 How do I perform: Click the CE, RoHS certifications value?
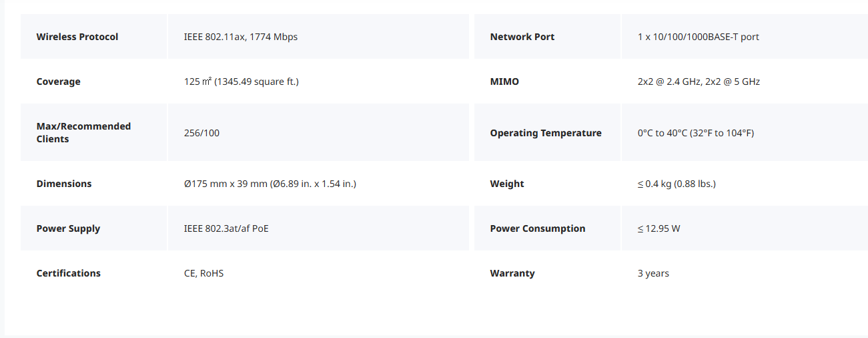(x=203, y=273)
